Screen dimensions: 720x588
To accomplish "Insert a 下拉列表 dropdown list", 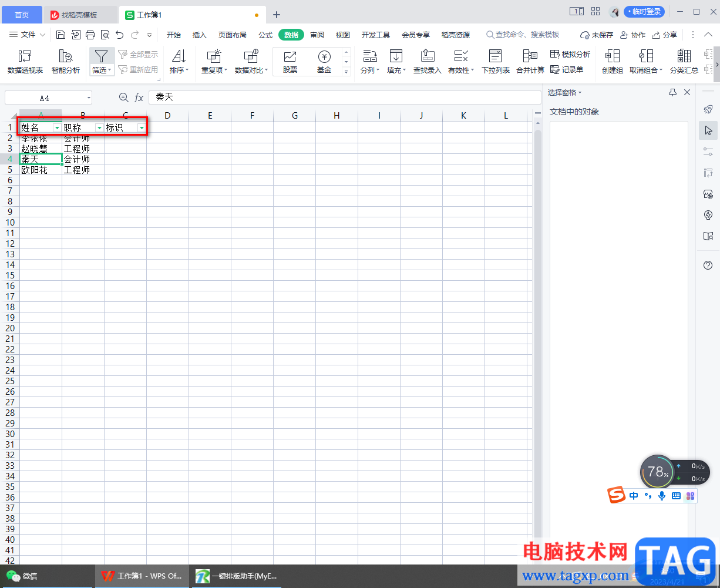I will click(496, 62).
